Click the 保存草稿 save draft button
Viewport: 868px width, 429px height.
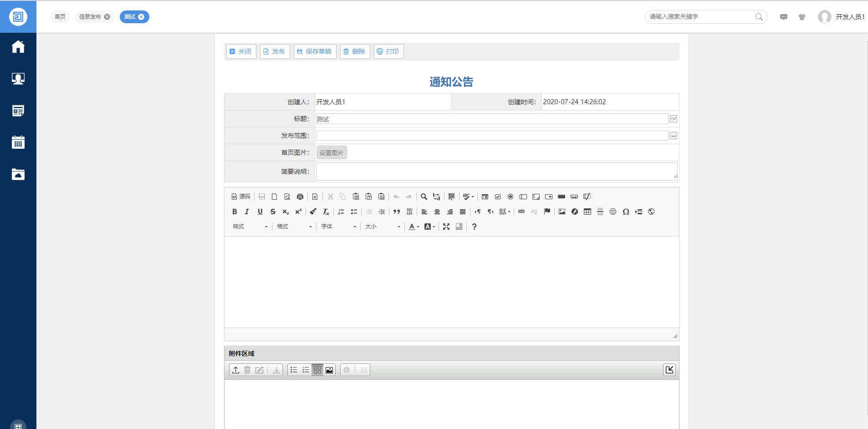[x=315, y=51]
